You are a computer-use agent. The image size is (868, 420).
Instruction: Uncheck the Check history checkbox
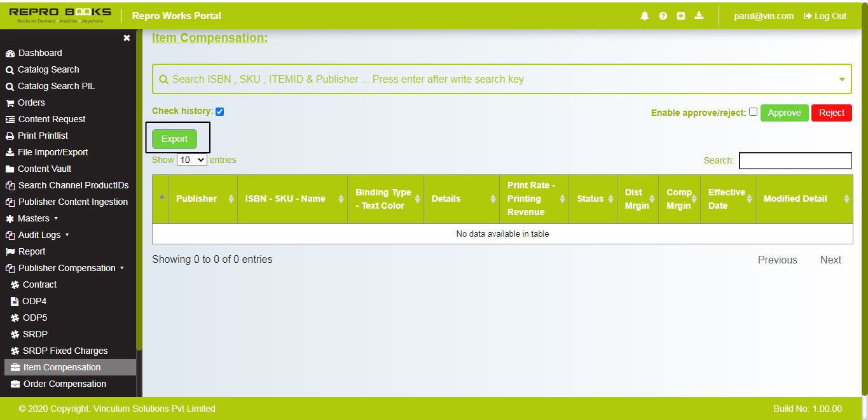point(219,111)
